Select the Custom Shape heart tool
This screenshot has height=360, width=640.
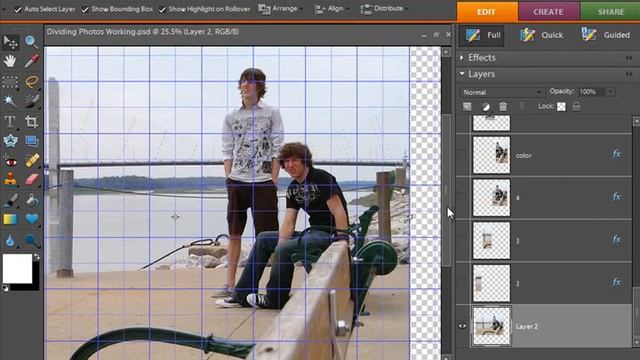point(32,219)
